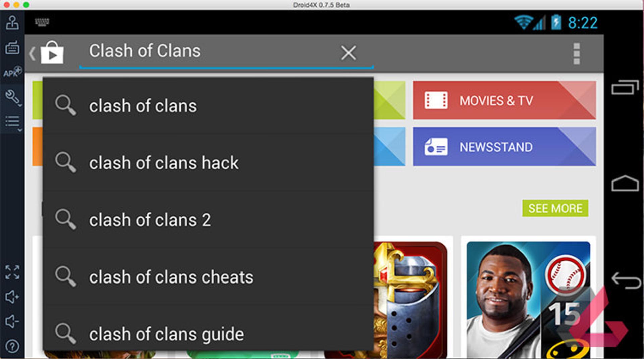This screenshot has width=644, height=359.
Task: Click the keyboard indicator in Android status bar
Action: point(42,22)
